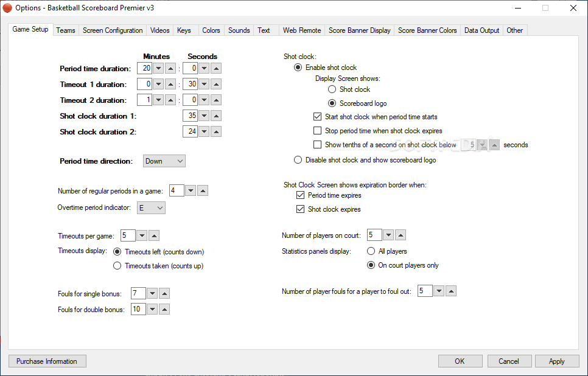Enable Stop period time when shot clock expires

click(x=317, y=130)
